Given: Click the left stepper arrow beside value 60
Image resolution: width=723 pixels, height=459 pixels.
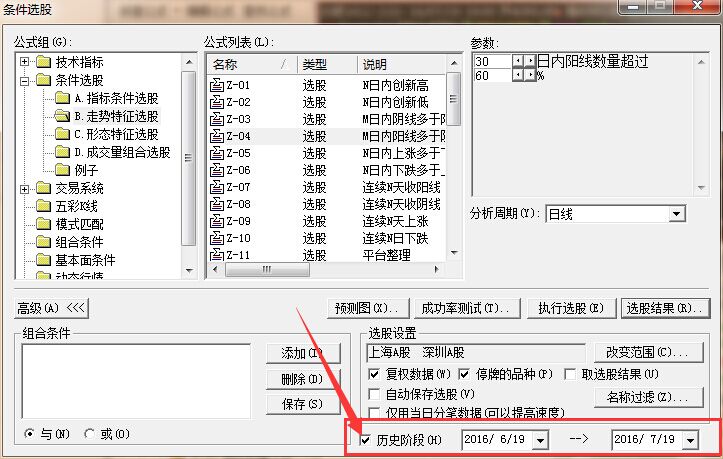Looking at the screenshot, I should (x=518, y=75).
